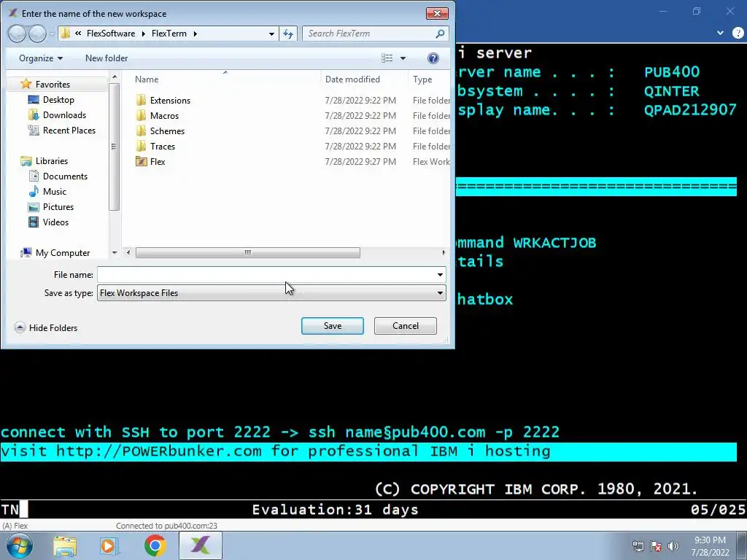The height and width of the screenshot is (560, 747).
Task: Sort by the Type column header
Action: coord(429,79)
